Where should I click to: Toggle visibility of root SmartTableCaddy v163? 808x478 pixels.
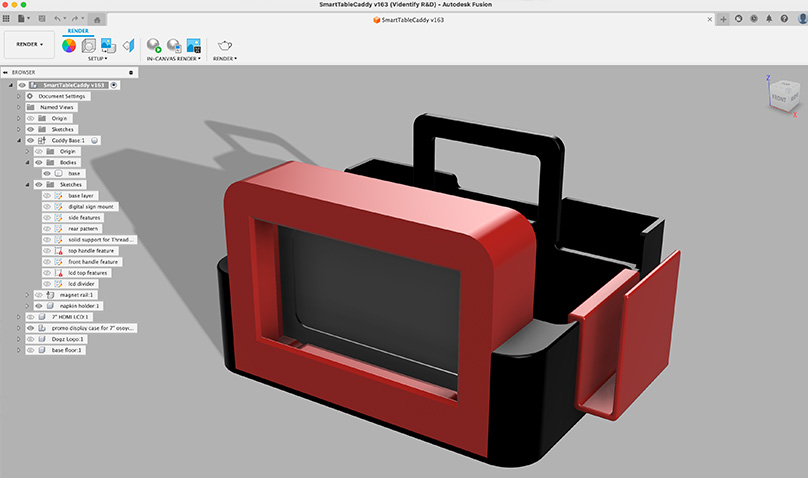coord(22,85)
